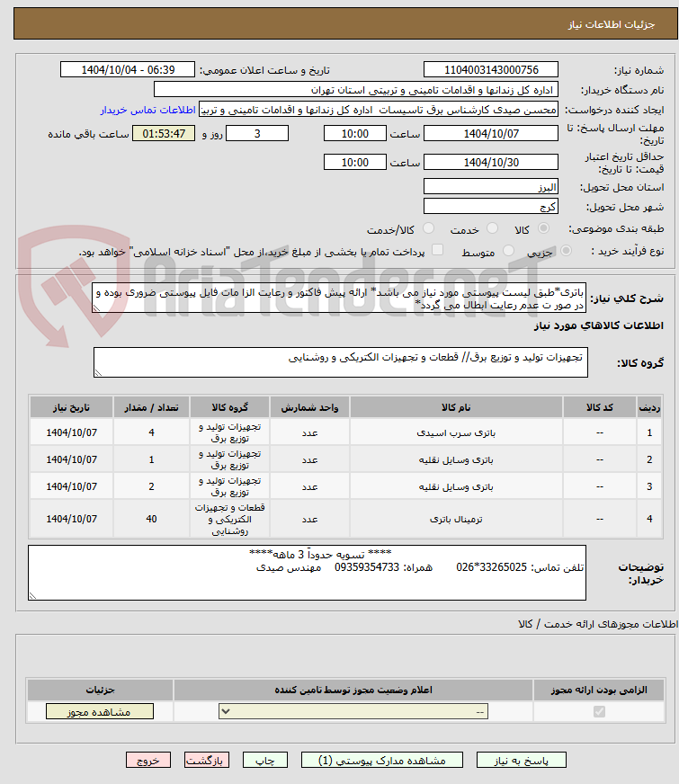Open اطلاعات تماس خریدار link
Image resolution: width=679 pixels, height=784 pixels.
pos(148,110)
